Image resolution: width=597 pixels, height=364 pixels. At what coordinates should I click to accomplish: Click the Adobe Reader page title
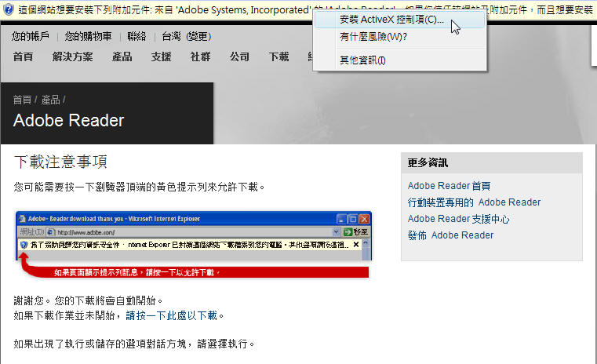[x=69, y=121]
